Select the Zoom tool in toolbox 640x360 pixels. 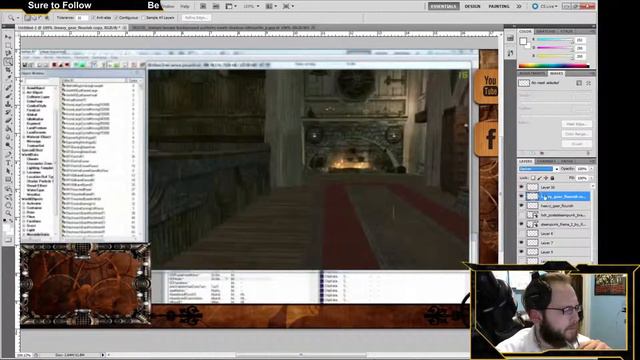[x=8, y=213]
